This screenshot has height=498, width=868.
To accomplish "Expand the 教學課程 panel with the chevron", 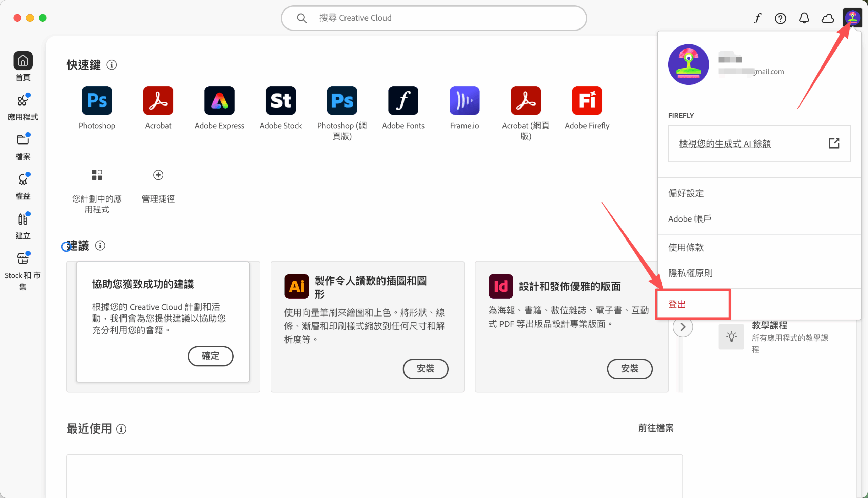I will pyautogui.click(x=683, y=327).
